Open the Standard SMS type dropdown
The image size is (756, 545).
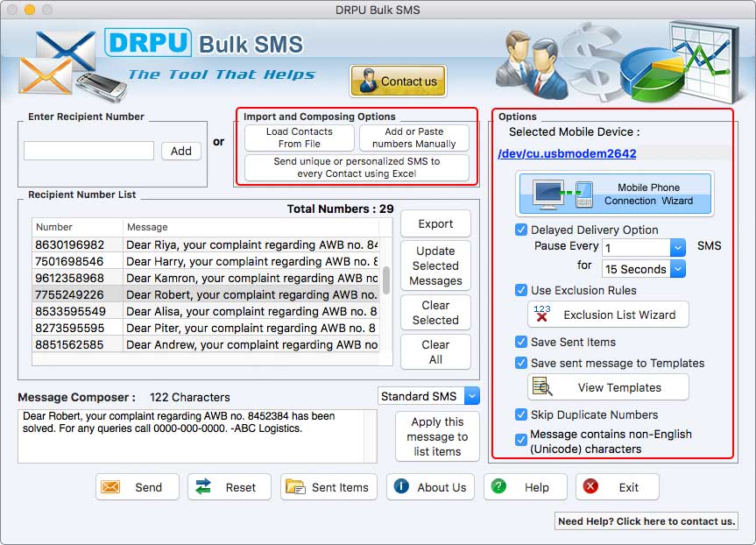pyautogui.click(x=471, y=396)
